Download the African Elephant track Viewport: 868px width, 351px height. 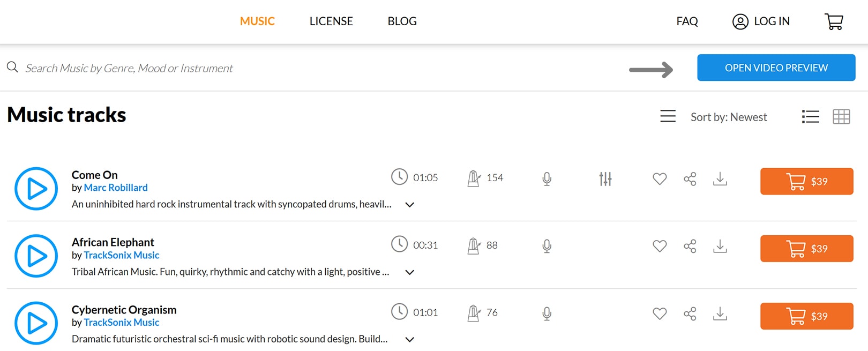click(720, 246)
